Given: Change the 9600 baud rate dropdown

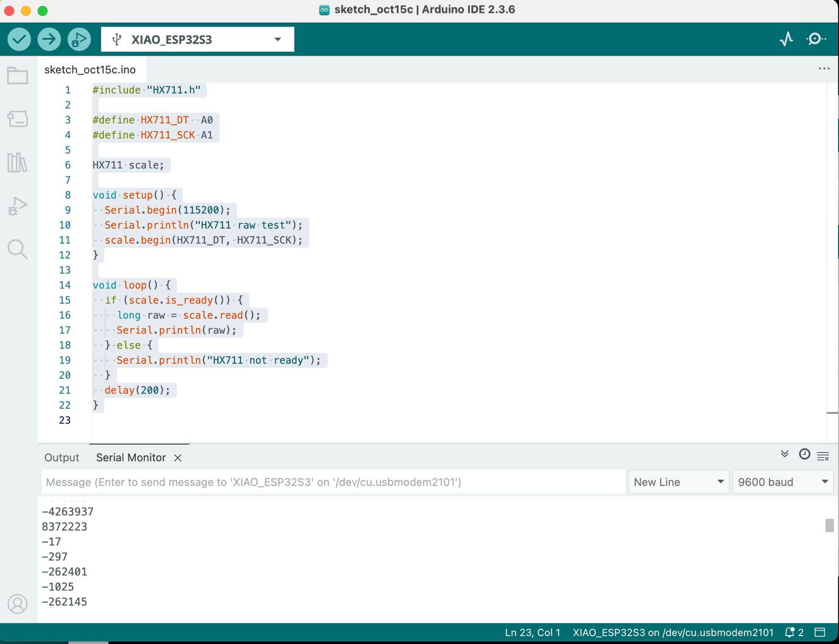Looking at the screenshot, I should tap(782, 482).
